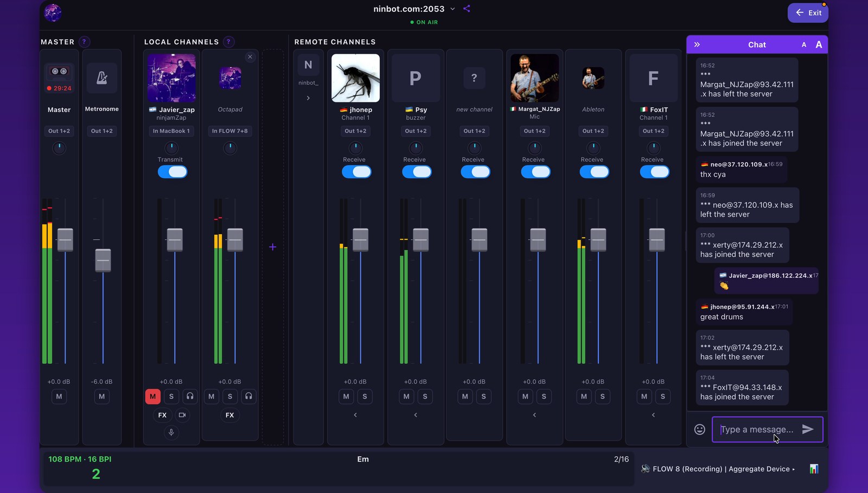Open the Master help question mark
The width and height of the screenshot is (868, 493).
click(x=84, y=42)
